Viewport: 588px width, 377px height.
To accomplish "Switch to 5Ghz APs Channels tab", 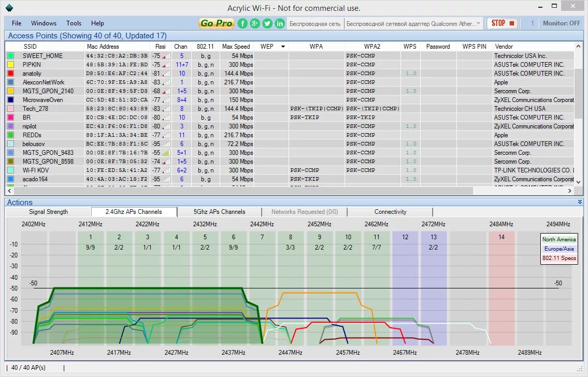I will (x=219, y=212).
